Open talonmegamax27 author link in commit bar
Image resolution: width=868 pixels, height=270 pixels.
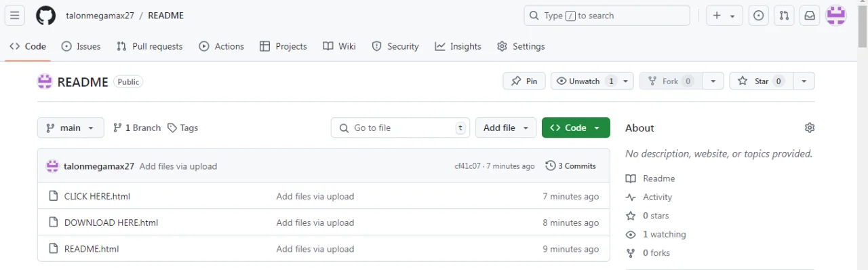pos(99,166)
